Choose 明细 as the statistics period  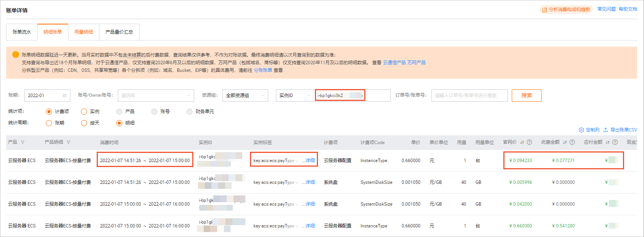[119, 123]
